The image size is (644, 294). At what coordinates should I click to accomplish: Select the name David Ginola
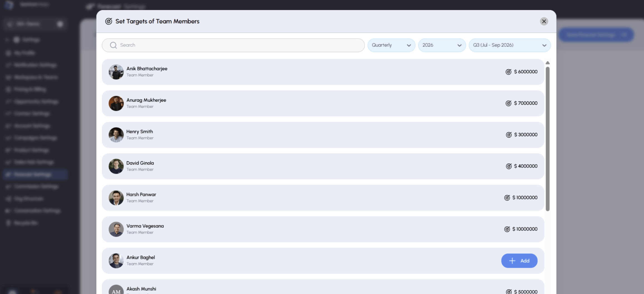pyautogui.click(x=140, y=163)
